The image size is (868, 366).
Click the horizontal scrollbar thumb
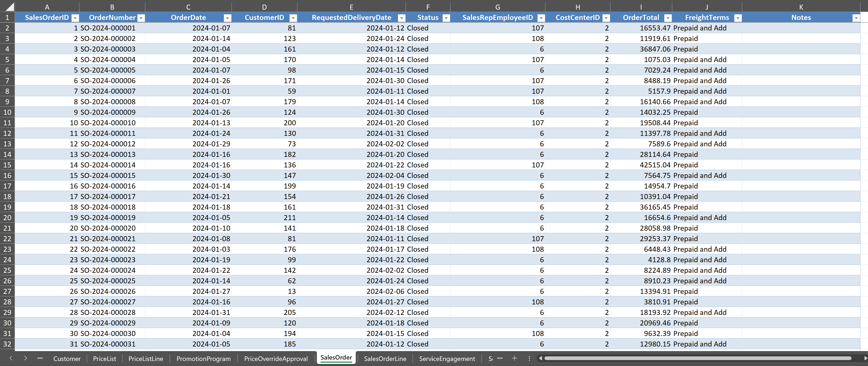[698, 358]
